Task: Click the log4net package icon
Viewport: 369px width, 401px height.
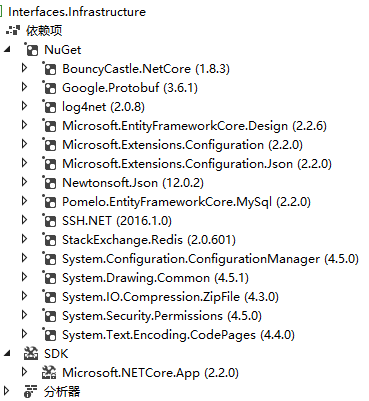Action: pos(49,106)
